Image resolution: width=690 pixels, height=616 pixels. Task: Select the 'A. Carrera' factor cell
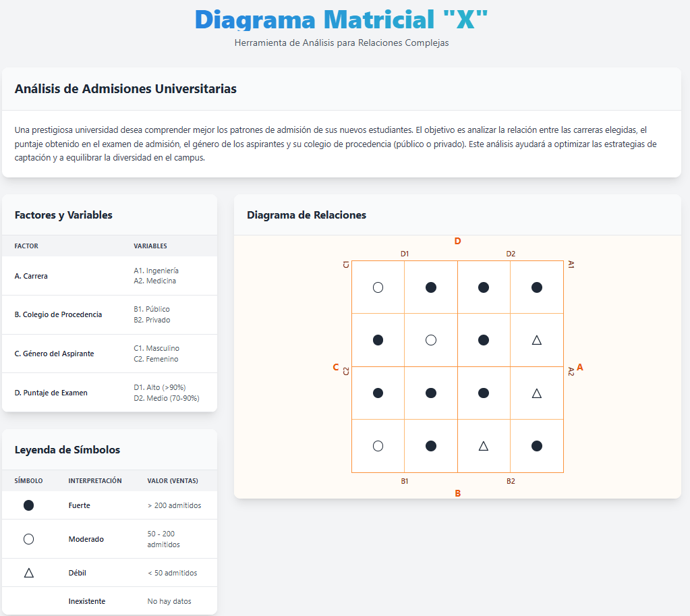[31, 276]
